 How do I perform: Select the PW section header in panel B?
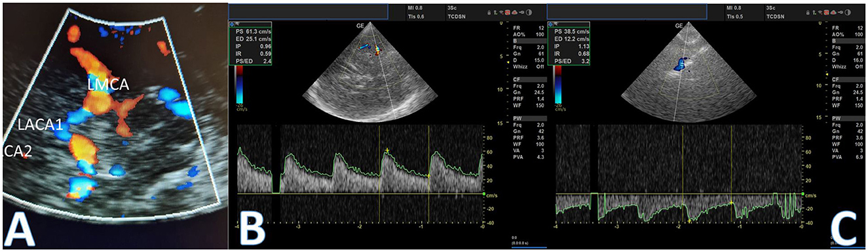pyautogui.click(x=529, y=118)
